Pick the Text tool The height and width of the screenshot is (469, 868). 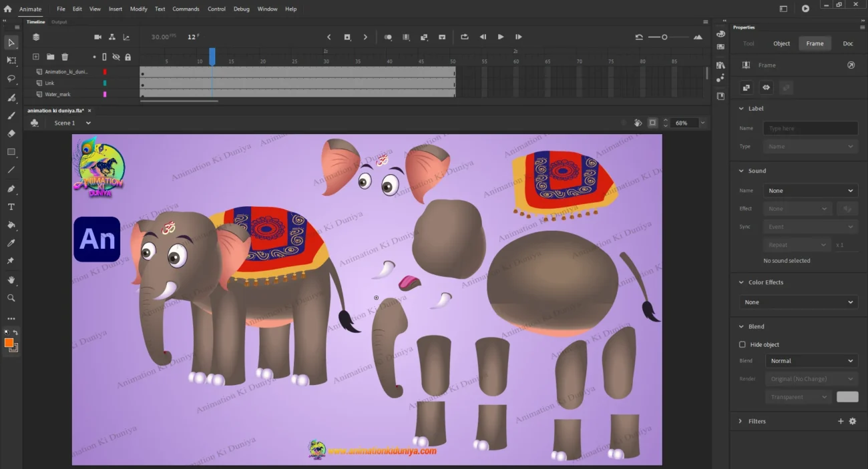click(x=11, y=207)
